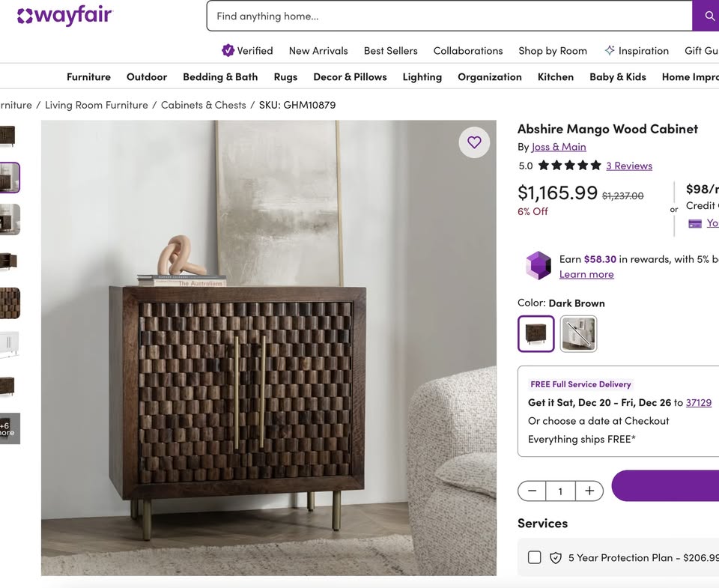Select the unavailable white color swatch
This screenshot has width=719, height=588.
click(x=578, y=333)
